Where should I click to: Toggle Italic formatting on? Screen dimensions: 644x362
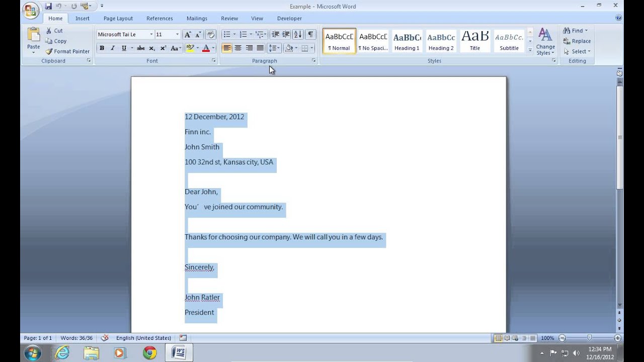click(x=113, y=48)
